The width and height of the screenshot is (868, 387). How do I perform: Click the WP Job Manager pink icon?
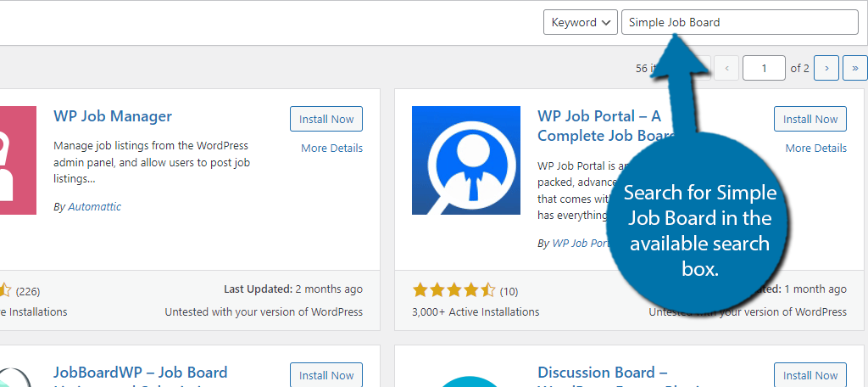(x=19, y=160)
